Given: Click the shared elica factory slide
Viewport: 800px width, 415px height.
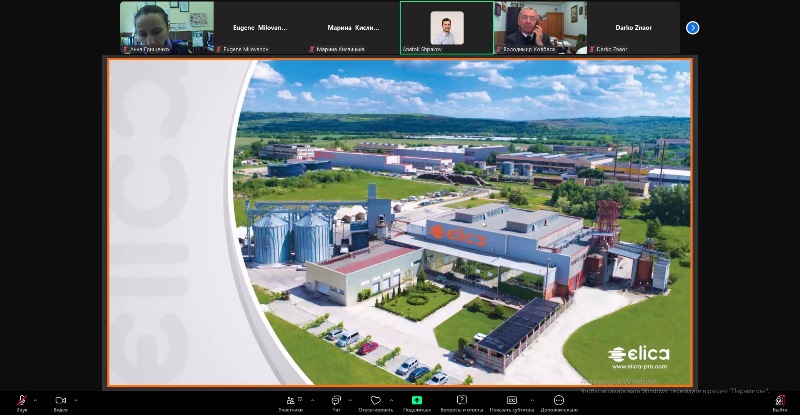Looking at the screenshot, I should point(399,222).
